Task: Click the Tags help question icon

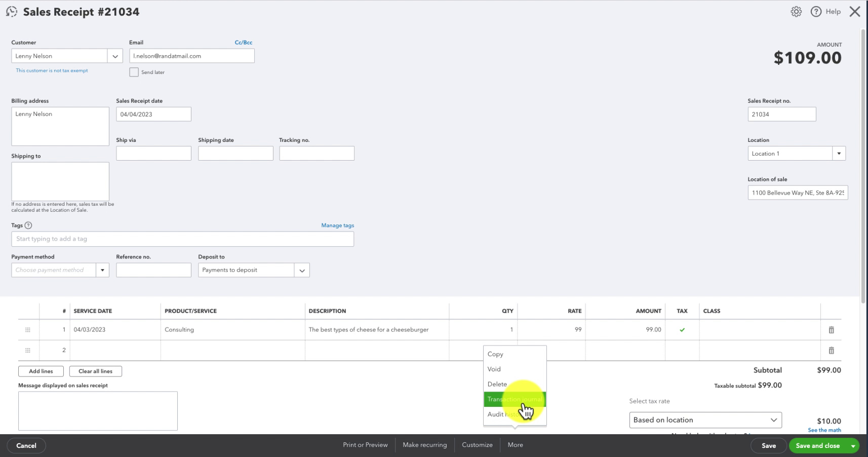Action: (28, 225)
